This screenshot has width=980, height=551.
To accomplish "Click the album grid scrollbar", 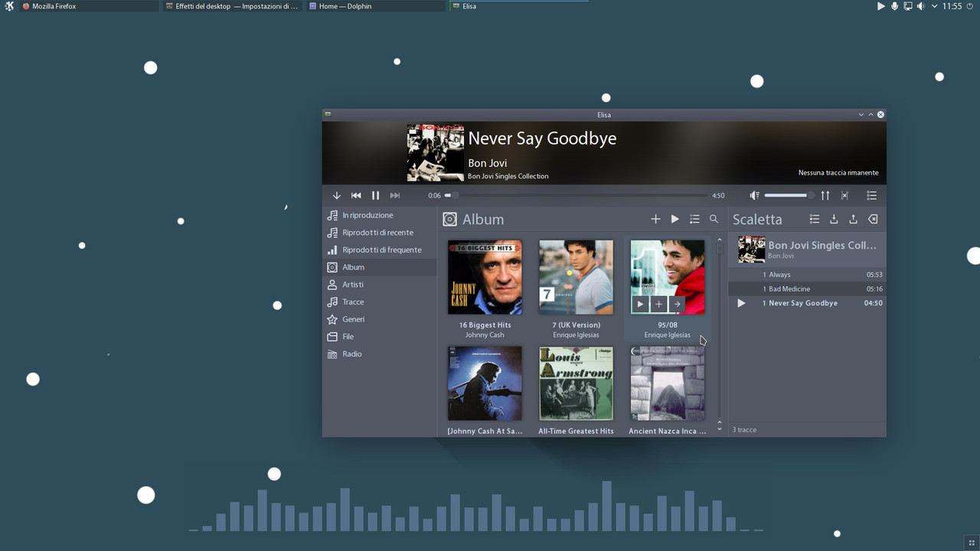I will click(720, 329).
